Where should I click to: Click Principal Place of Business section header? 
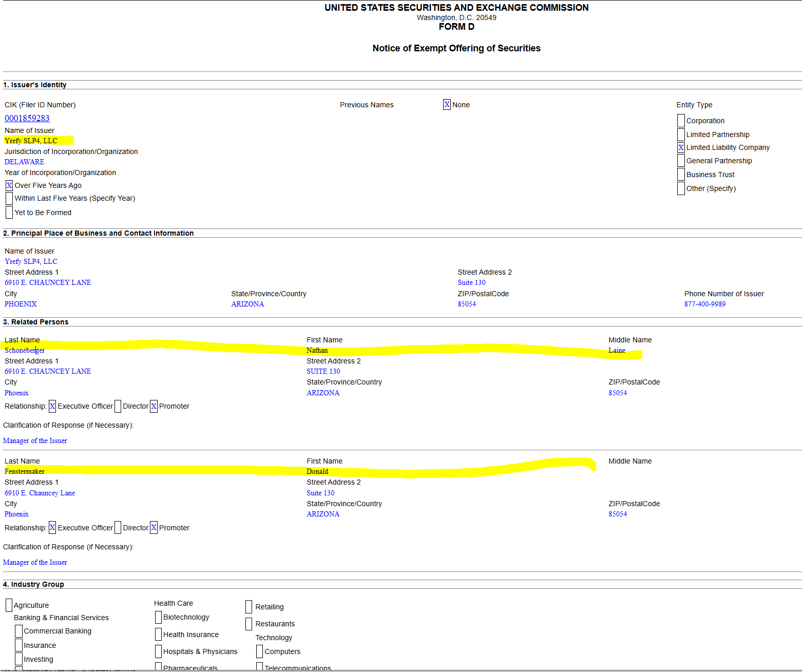point(99,233)
